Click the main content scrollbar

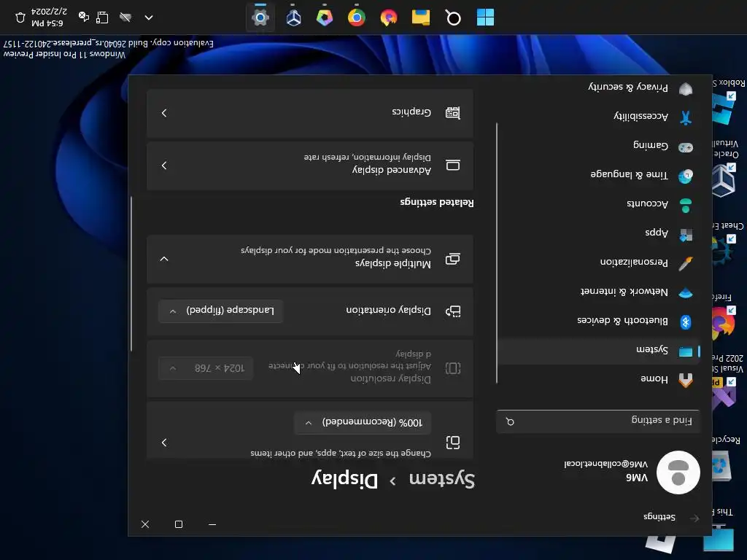131,274
